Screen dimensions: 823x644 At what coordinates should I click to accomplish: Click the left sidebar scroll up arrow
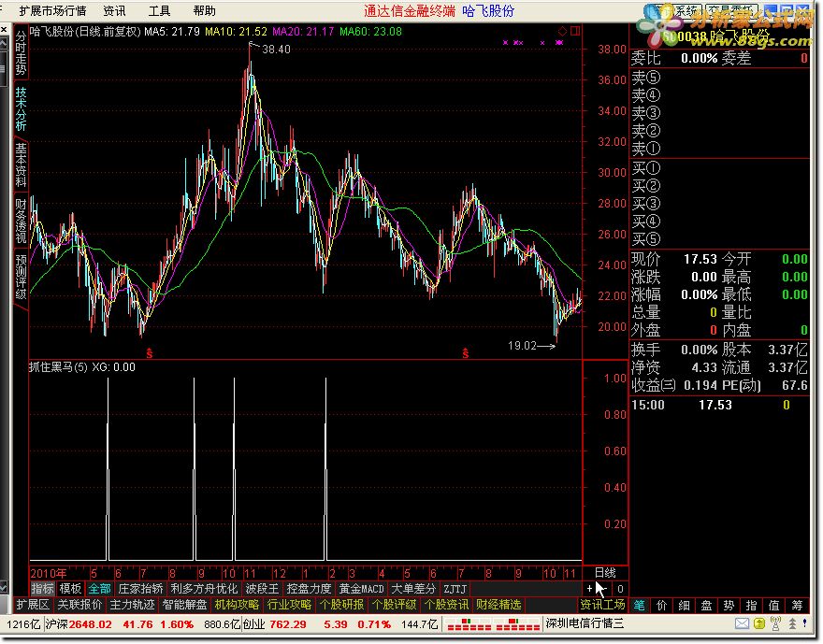coord(3,44)
